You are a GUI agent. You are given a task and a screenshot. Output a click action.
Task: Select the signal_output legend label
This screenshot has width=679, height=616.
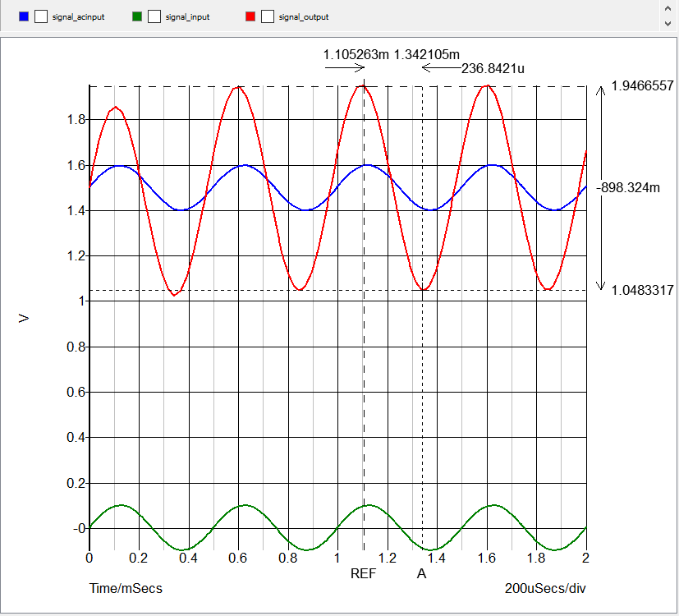(305, 16)
